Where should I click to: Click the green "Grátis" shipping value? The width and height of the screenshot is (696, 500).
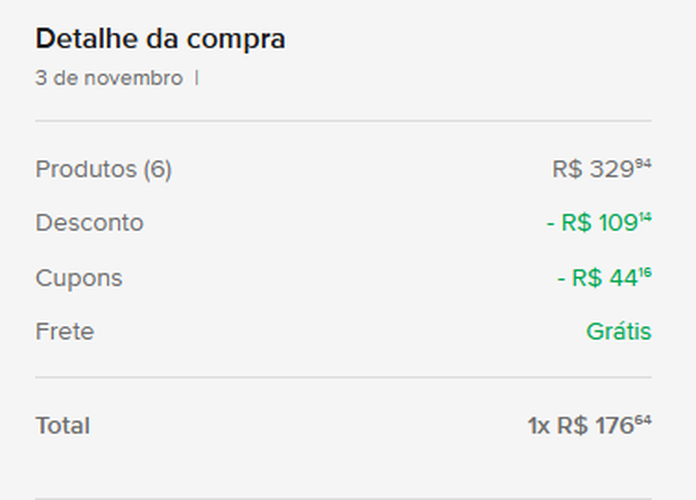click(618, 331)
